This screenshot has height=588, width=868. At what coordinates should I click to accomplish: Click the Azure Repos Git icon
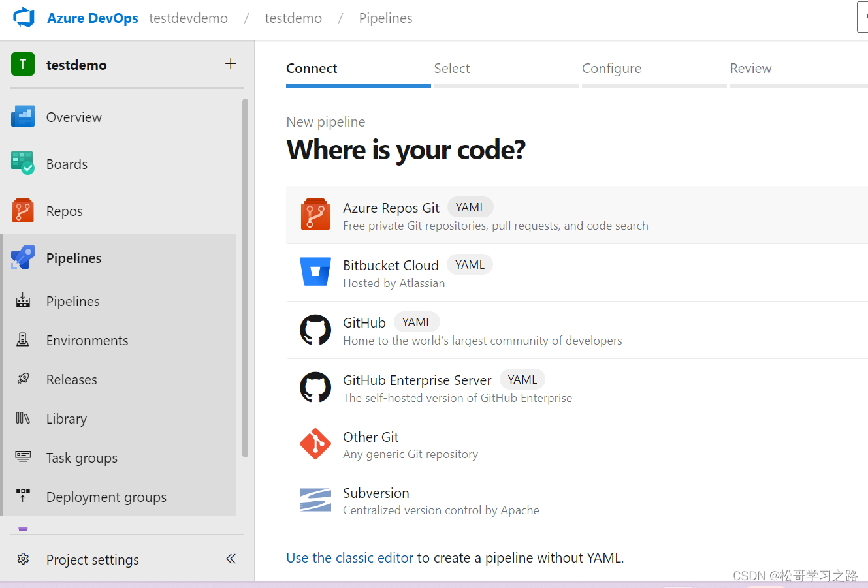[315, 214]
